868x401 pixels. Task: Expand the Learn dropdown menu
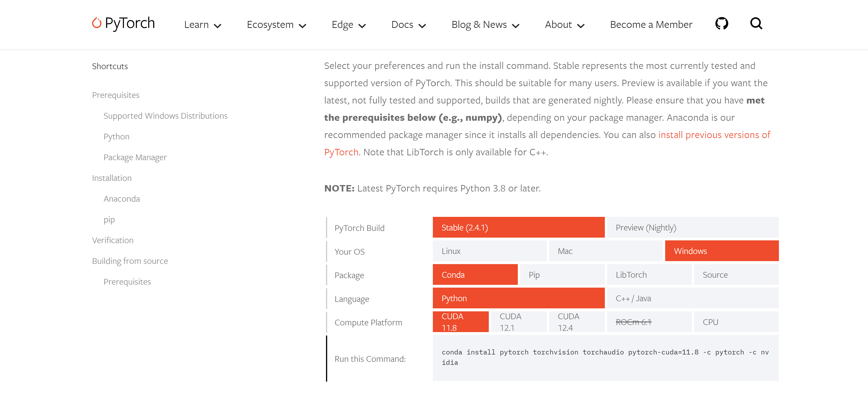click(x=203, y=25)
